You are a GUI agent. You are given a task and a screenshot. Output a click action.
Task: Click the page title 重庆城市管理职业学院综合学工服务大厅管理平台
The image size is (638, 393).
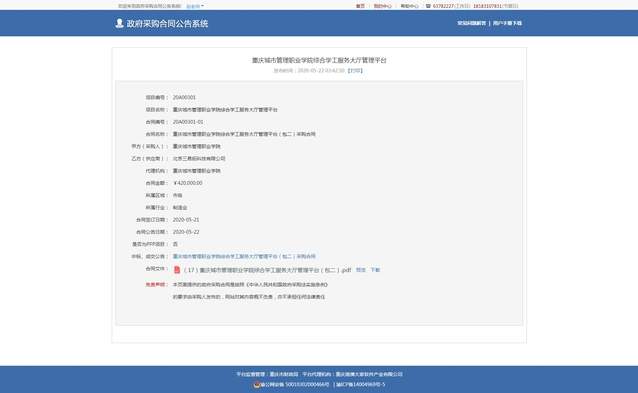319,60
